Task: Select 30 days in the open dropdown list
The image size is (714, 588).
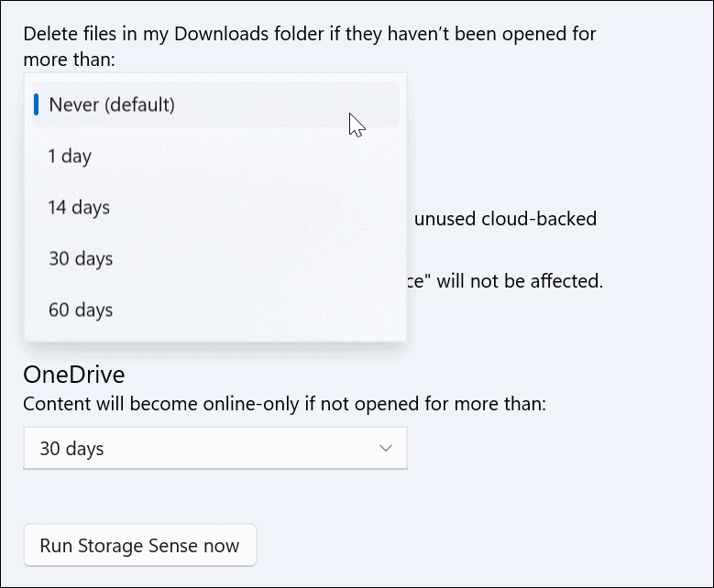Action: [80, 258]
